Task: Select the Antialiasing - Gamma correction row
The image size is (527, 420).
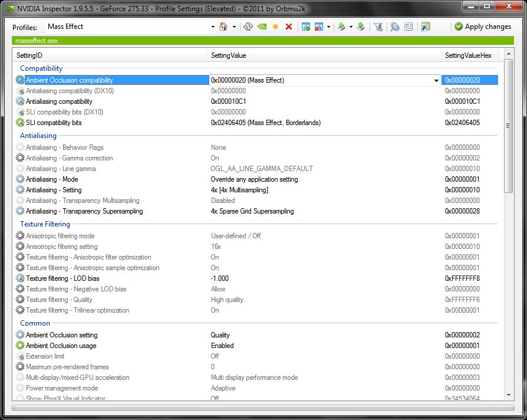Action: coord(256,158)
